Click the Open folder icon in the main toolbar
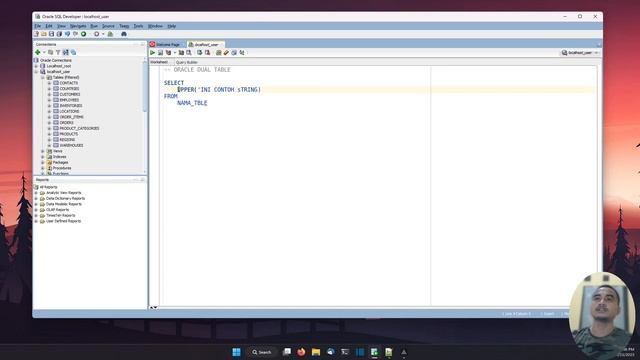Screen dimensions: 640x360 point(44,34)
